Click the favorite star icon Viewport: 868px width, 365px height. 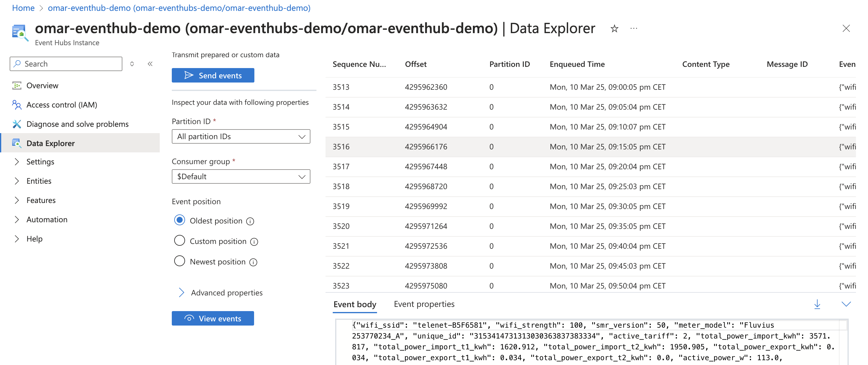[x=614, y=29]
